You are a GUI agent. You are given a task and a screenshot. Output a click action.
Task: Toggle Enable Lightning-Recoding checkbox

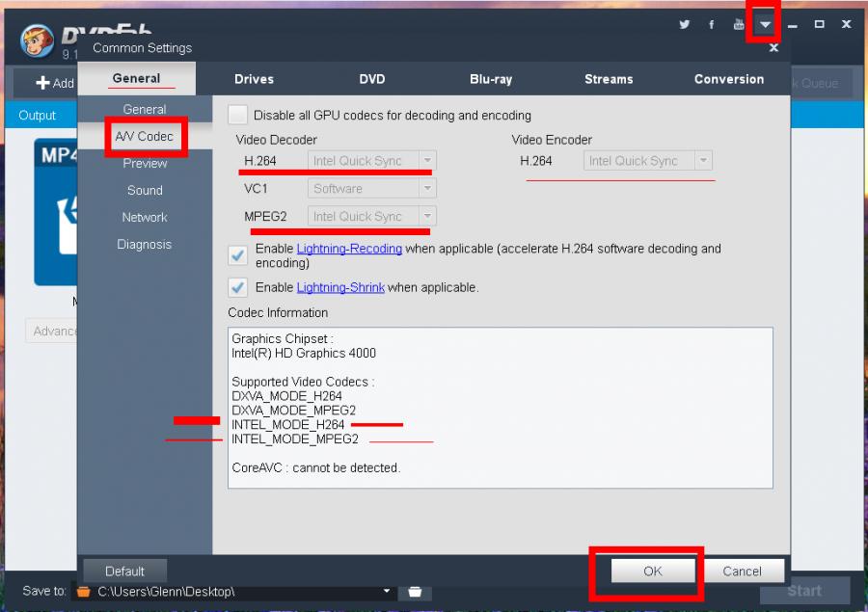click(x=237, y=255)
